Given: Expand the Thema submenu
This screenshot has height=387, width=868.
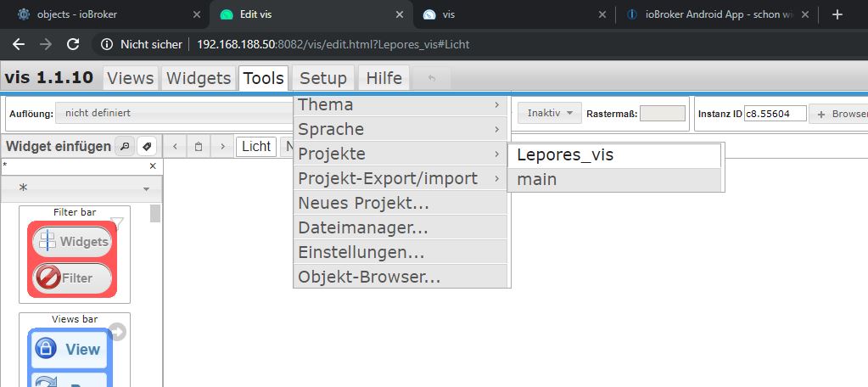Looking at the screenshot, I should tap(400, 105).
